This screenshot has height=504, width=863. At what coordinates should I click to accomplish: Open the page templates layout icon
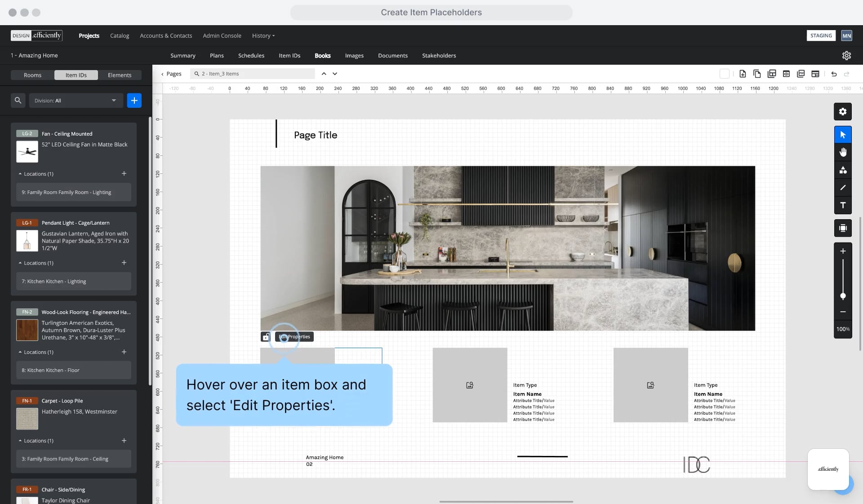(x=772, y=74)
